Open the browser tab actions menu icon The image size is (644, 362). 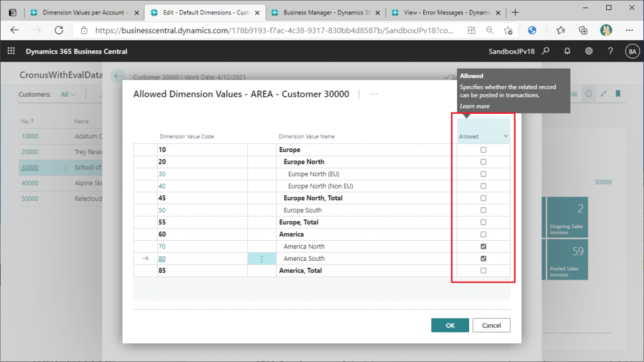(x=13, y=13)
